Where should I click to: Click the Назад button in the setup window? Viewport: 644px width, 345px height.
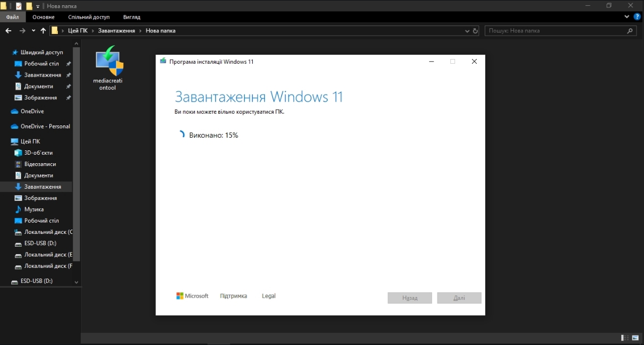[x=410, y=298]
